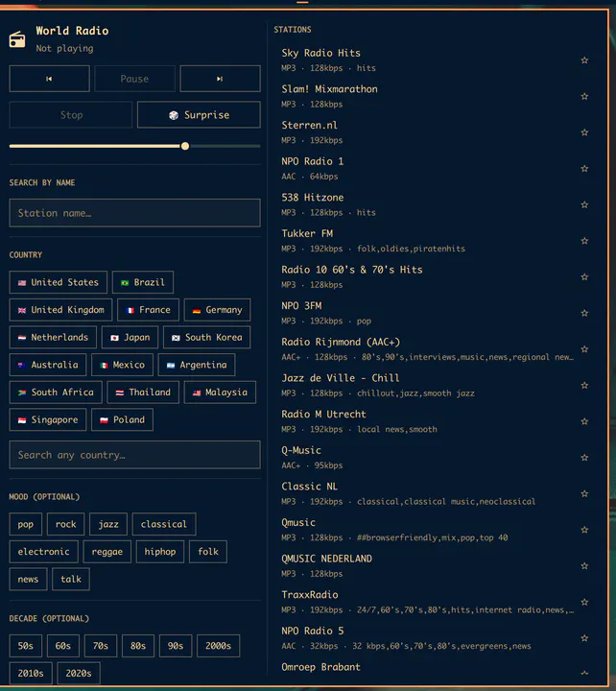
Task: Choose the talk mood tag
Action: (71, 579)
